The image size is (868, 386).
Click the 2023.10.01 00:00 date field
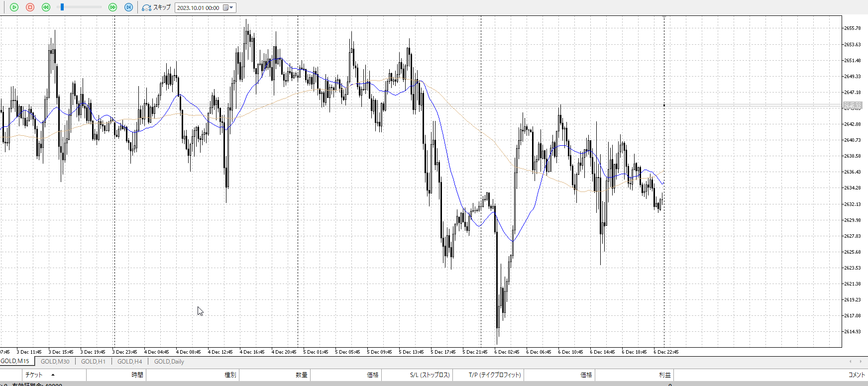click(198, 8)
